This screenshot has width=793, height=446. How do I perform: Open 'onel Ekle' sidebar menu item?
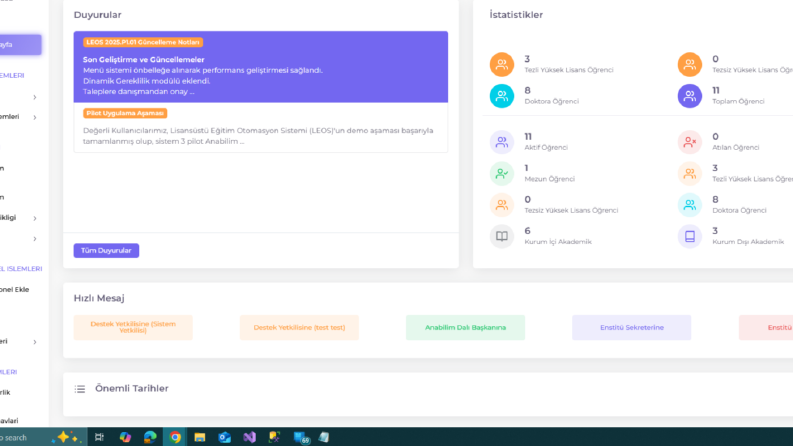(15, 290)
